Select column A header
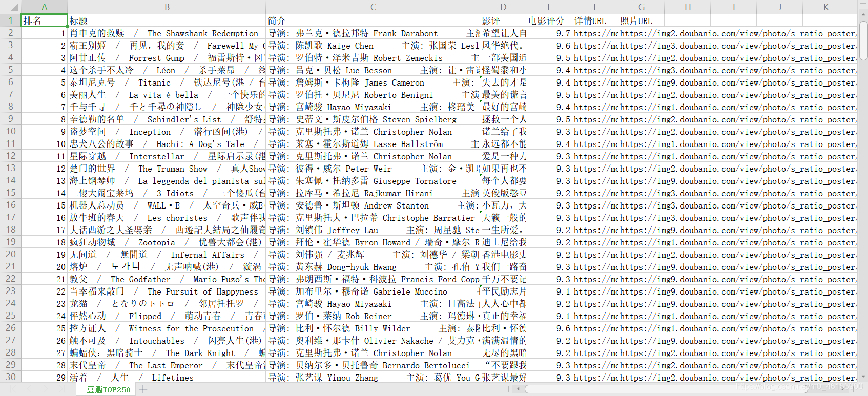Viewport: 868px width, 396px height. pos(45,7)
